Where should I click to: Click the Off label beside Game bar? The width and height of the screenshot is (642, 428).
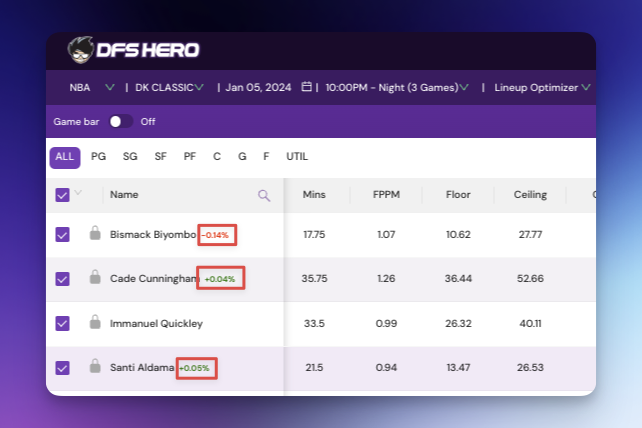click(x=148, y=122)
